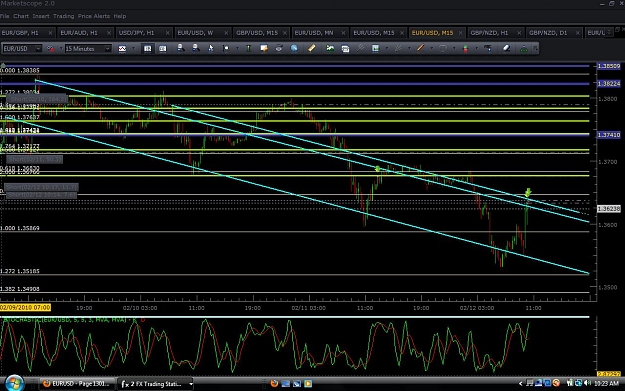Expand the add indicator dropdown arrow

pos(386,49)
